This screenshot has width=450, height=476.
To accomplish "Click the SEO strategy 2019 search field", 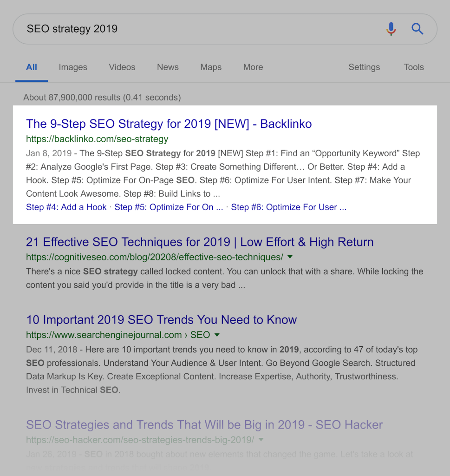I will [x=186, y=29].
